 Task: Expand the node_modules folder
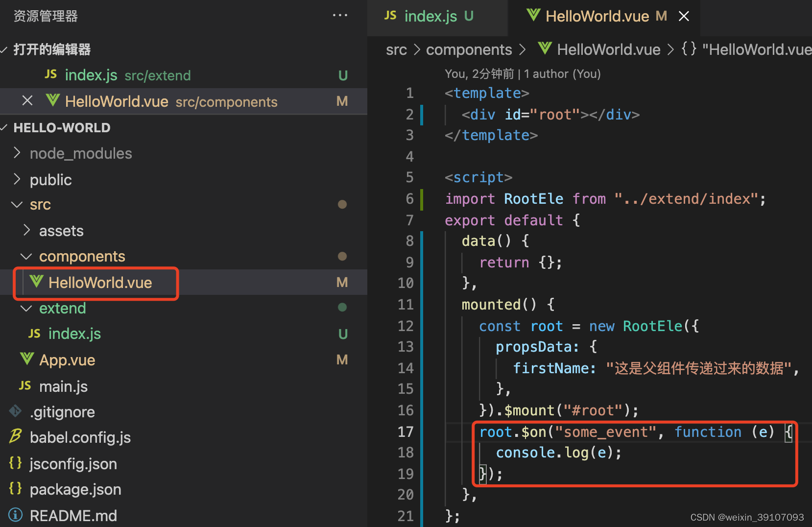pyautogui.click(x=17, y=153)
